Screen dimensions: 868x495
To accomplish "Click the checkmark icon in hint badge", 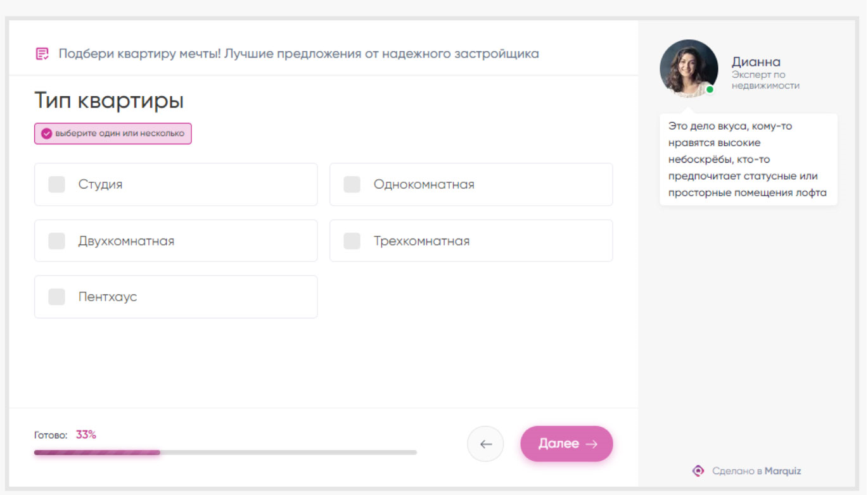I will (46, 134).
